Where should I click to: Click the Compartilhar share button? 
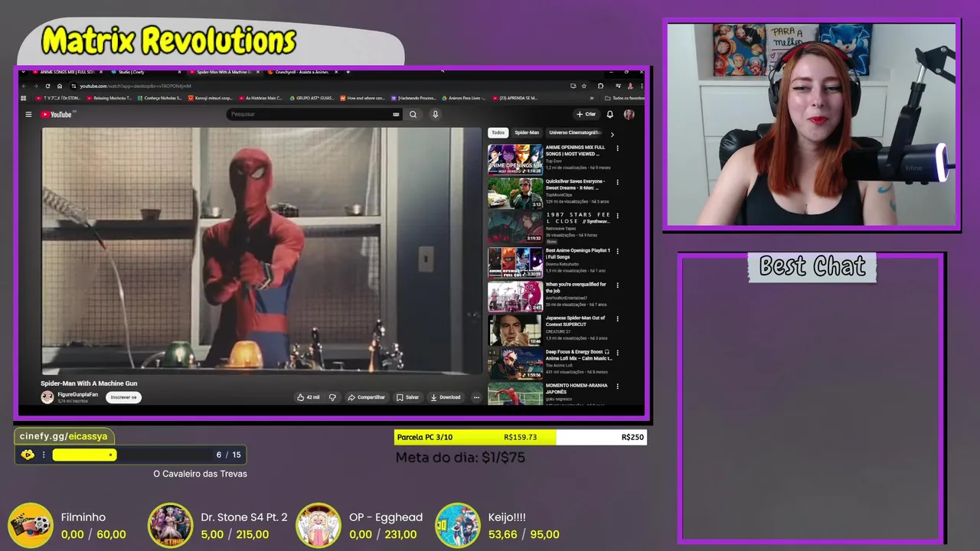tap(366, 397)
